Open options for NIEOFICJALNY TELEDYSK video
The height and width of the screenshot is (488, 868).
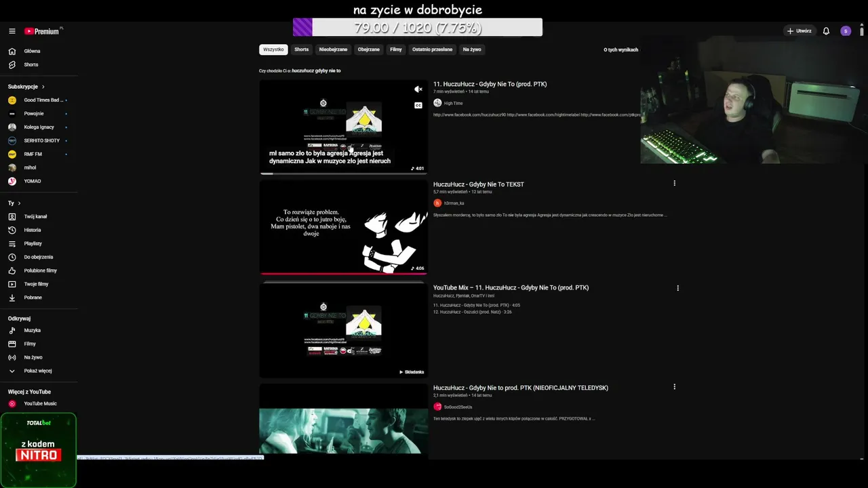point(674,386)
